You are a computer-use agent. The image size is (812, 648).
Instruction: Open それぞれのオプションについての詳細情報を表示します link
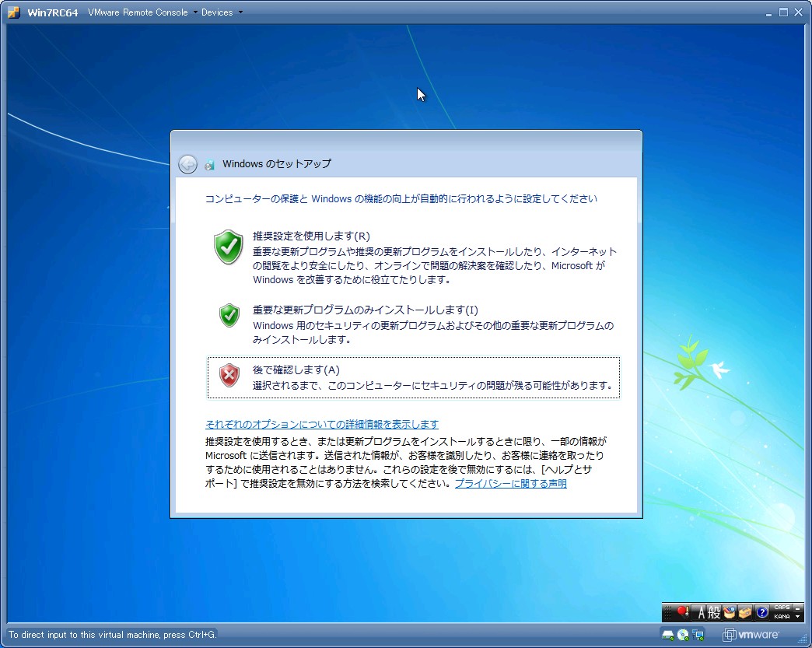tap(321, 424)
